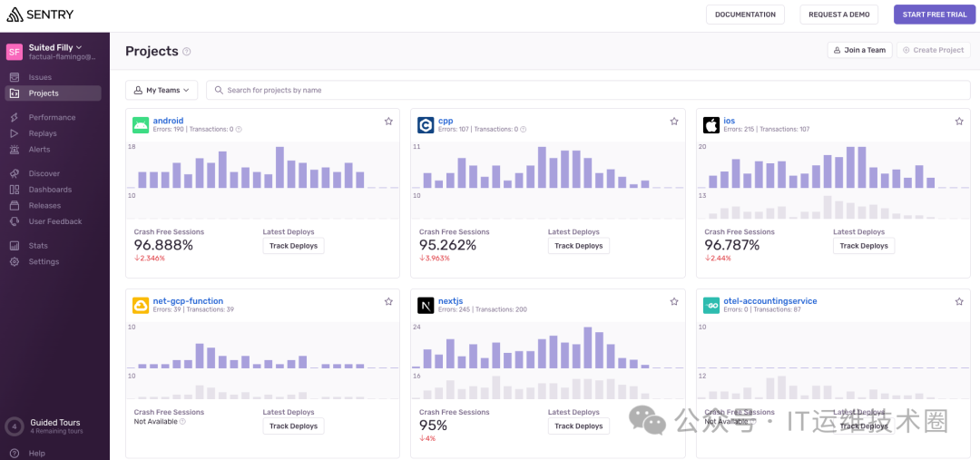
Task: Click the otel-accountingservice Go icon
Action: tap(711, 305)
